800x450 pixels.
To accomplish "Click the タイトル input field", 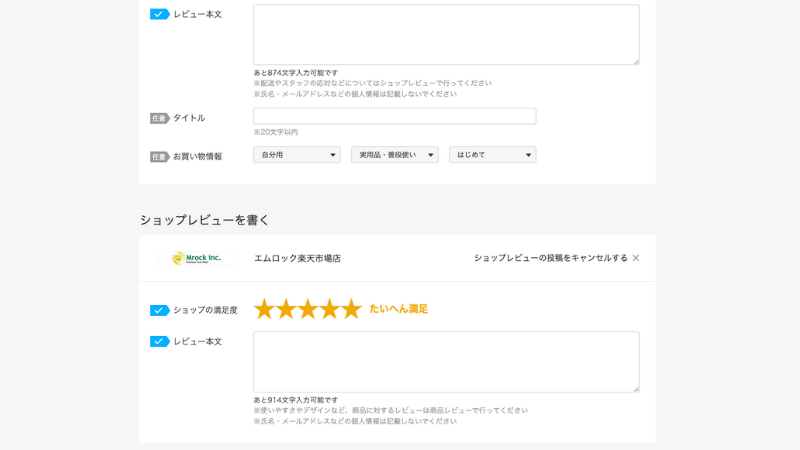I will (394, 116).
